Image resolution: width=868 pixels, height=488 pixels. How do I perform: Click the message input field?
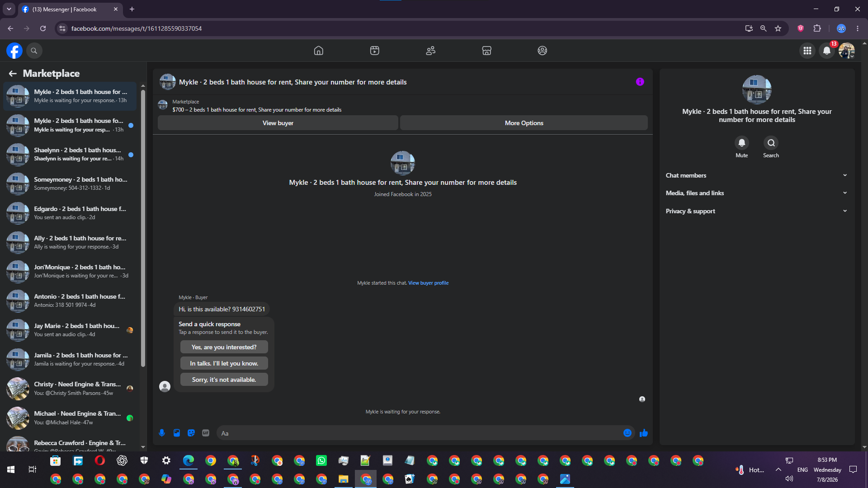(420, 433)
